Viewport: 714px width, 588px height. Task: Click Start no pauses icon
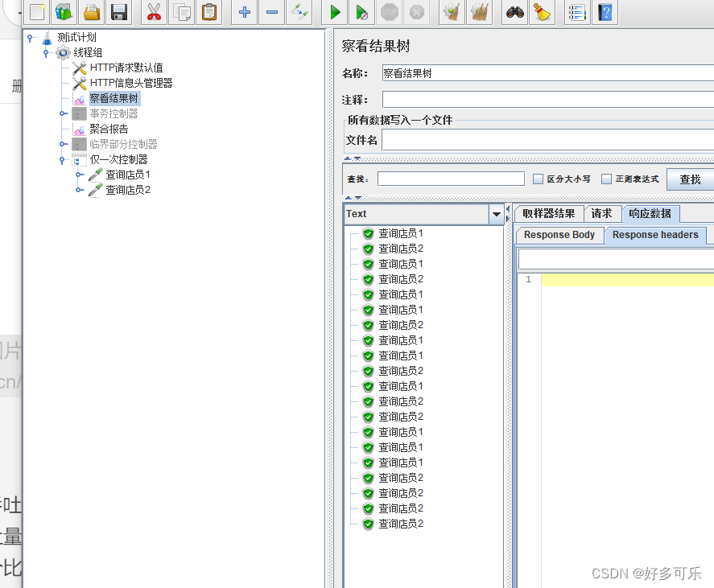point(362,12)
